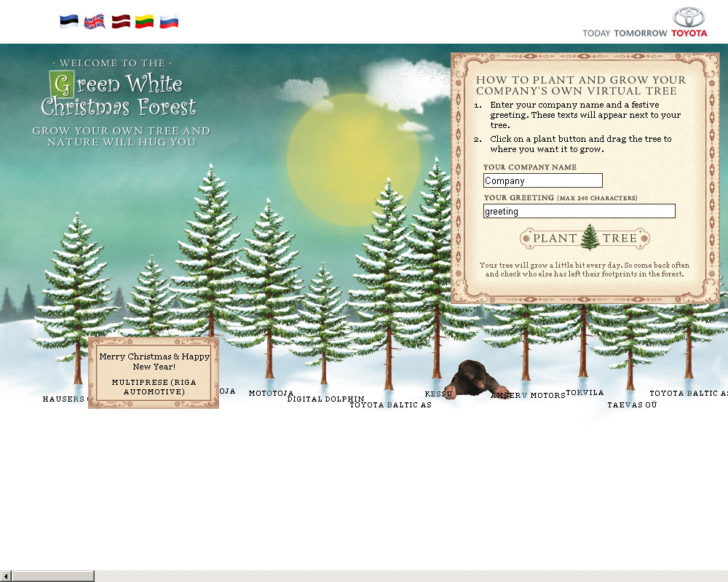Click the mole peeking from the snow

pos(470,378)
